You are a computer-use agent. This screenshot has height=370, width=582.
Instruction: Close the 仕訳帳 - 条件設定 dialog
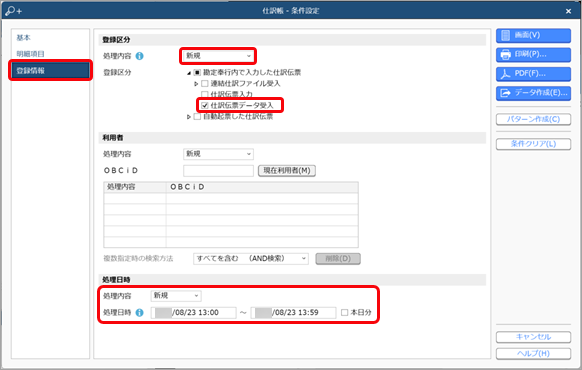[x=568, y=11]
